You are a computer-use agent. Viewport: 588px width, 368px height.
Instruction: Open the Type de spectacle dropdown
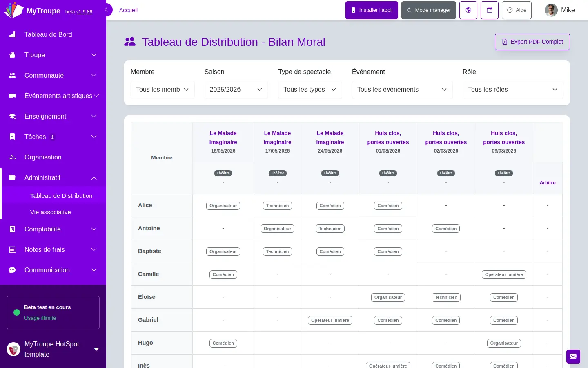click(310, 90)
